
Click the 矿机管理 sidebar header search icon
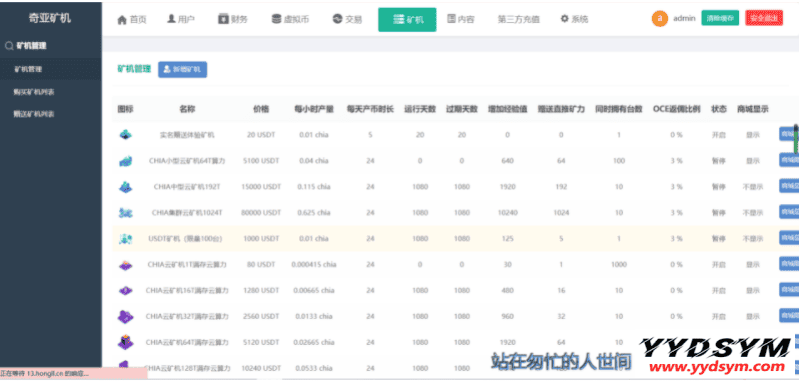click(9, 46)
